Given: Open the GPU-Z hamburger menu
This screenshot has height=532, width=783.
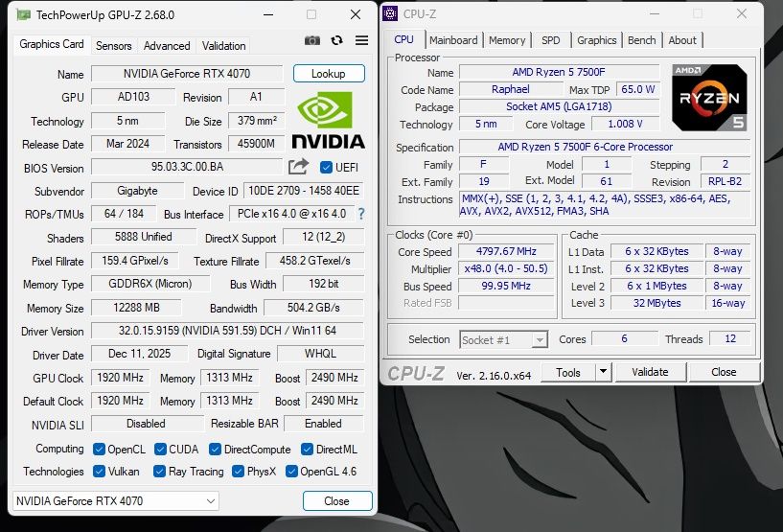Looking at the screenshot, I should 361,40.
